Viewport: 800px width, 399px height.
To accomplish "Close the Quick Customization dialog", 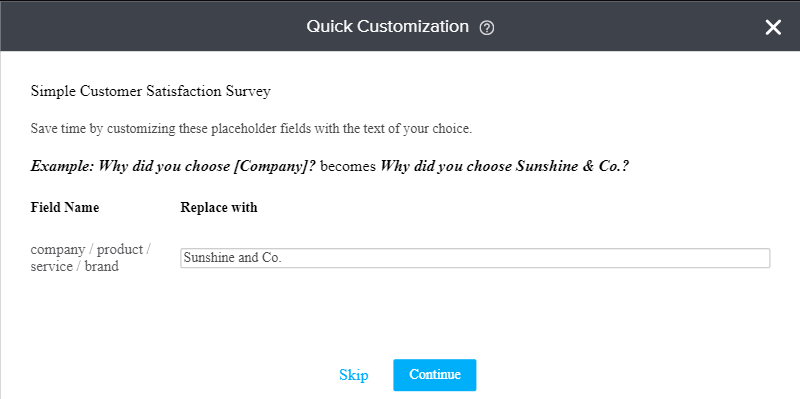I will (773, 27).
